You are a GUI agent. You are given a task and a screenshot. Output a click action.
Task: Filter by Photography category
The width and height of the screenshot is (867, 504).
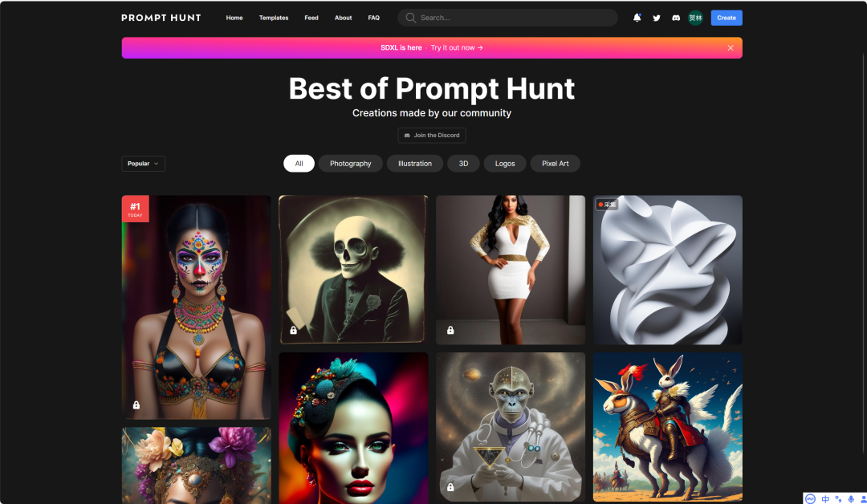click(351, 164)
